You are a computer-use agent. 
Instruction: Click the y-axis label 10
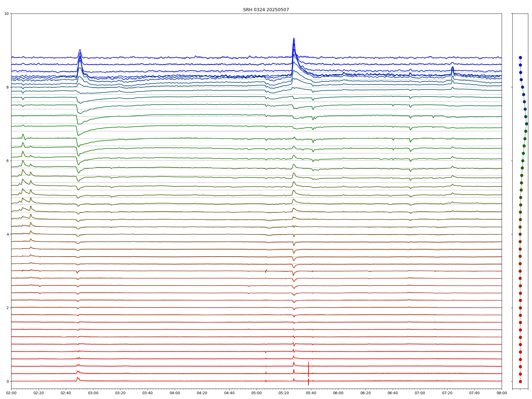point(6,14)
